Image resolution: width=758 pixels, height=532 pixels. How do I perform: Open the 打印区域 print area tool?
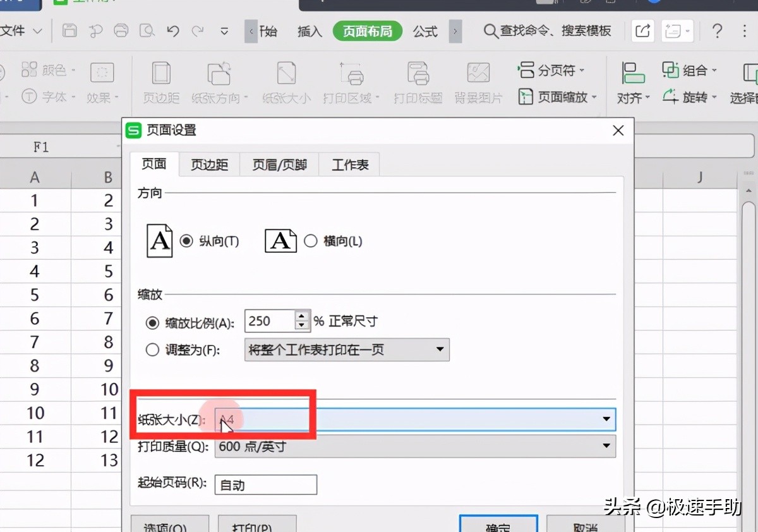[351, 82]
